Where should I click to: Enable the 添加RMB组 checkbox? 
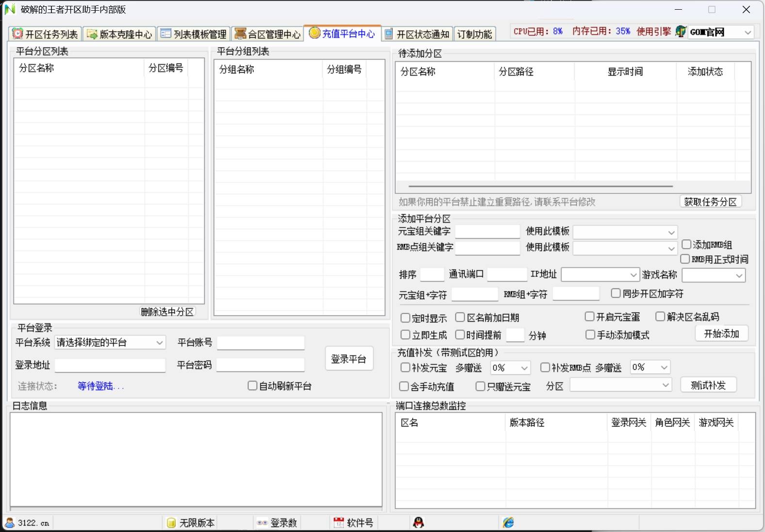pos(686,244)
